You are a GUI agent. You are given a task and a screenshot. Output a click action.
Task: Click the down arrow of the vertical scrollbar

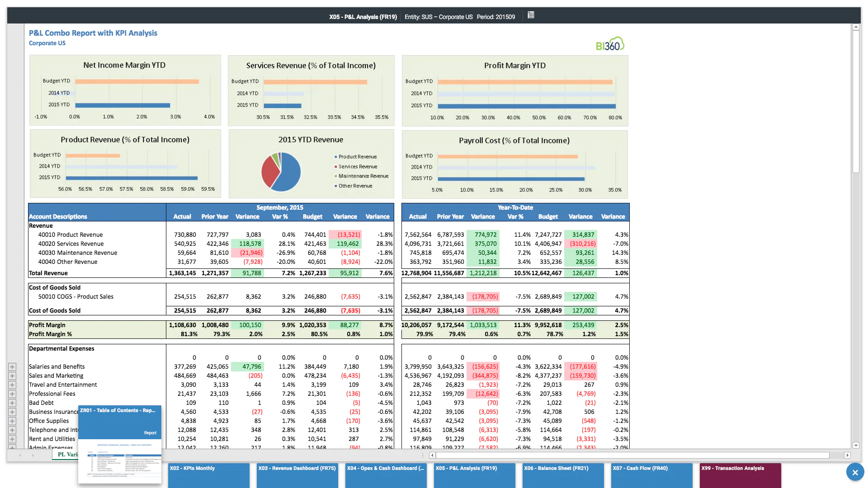click(856, 445)
